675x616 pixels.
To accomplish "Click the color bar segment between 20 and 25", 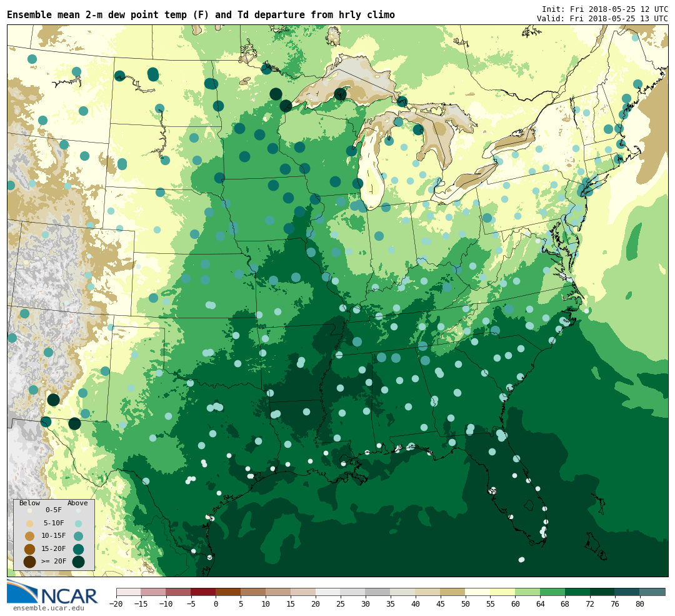I will pos(329,592).
